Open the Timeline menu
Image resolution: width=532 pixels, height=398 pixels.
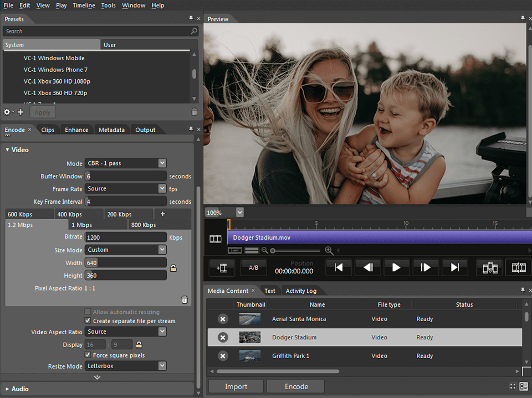click(84, 5)
